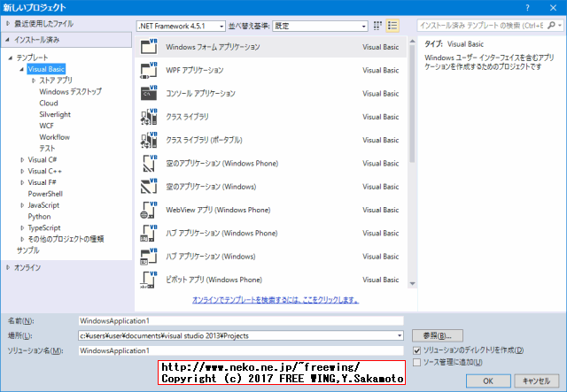The width and height of the screenshot is (567, 392).
Task: Select Python in template tree
Action: (39, 217)
